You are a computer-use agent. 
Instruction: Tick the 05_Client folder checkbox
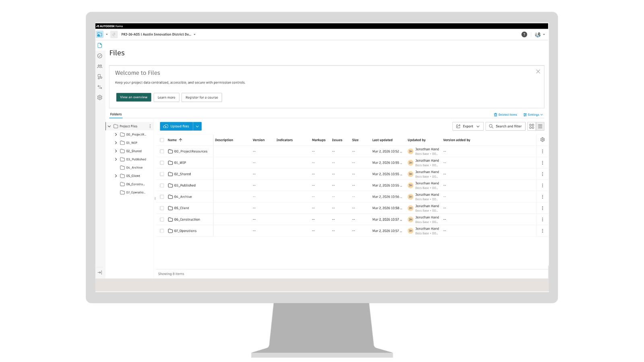click(162, 208)
